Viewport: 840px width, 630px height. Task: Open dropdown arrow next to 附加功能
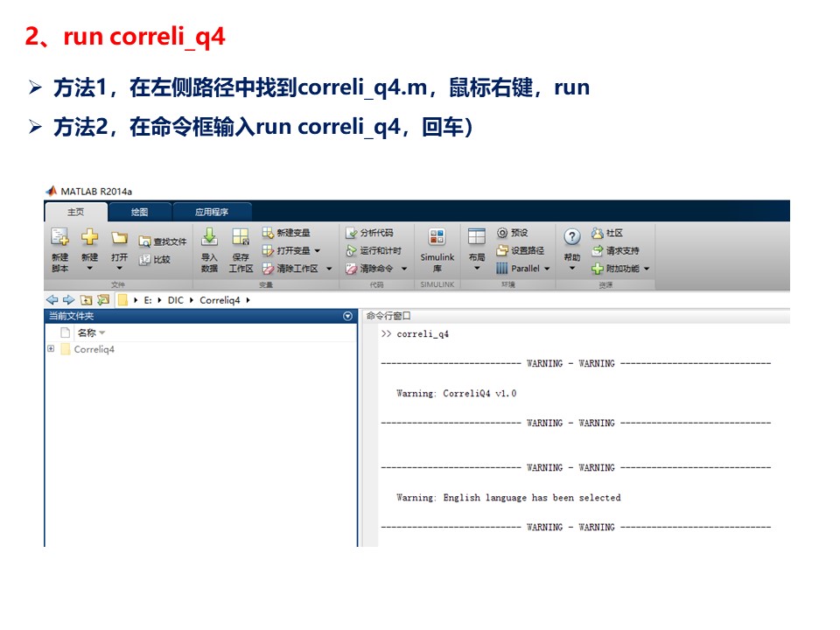[x=647, y=269]
